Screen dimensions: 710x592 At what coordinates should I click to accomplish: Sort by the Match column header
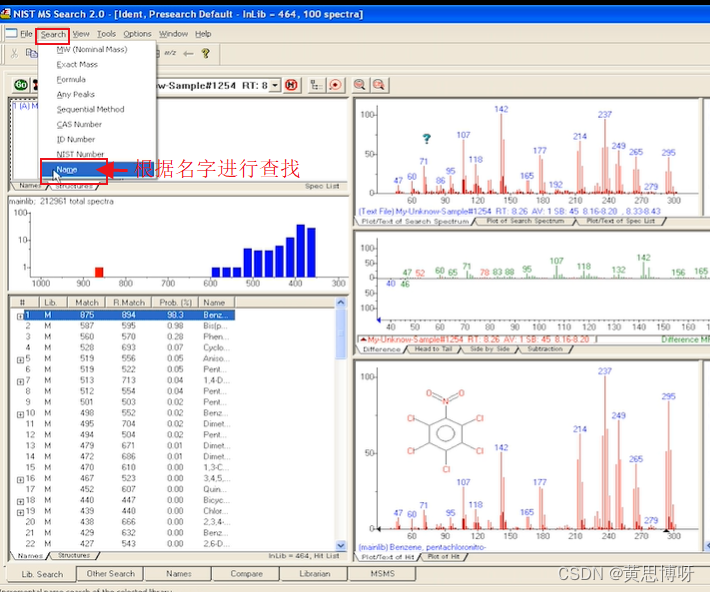86,302
